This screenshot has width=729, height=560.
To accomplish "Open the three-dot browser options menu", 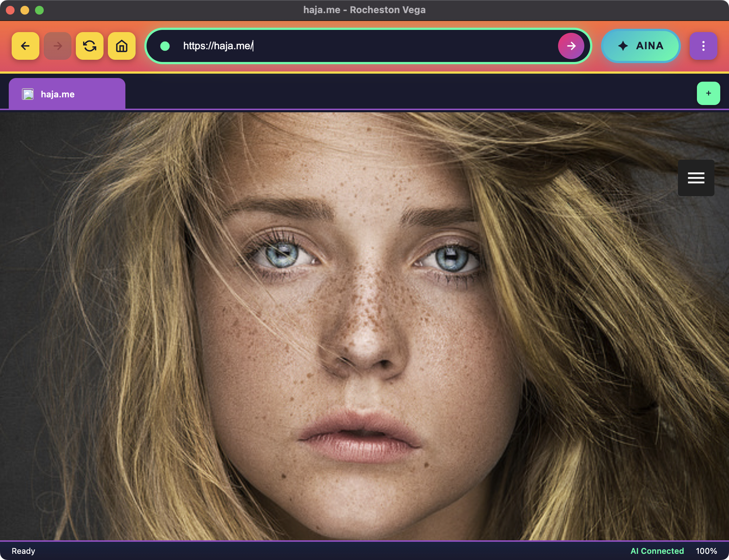I will click(703, 46).
